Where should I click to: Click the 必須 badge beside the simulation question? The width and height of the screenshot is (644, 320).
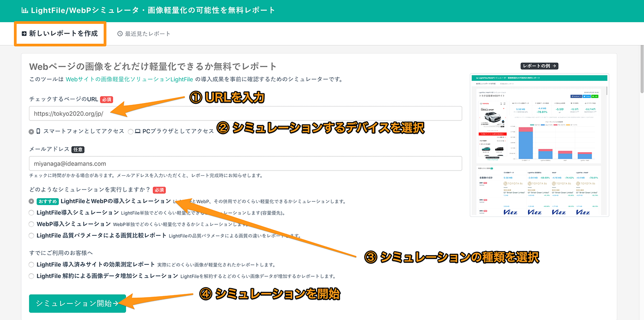(159, 190)
